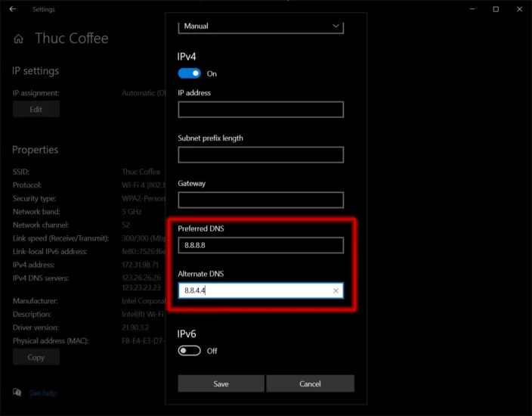Open Settings home via house icon
This screenshot has width=532, height=416.
click(x=18, y=39)
